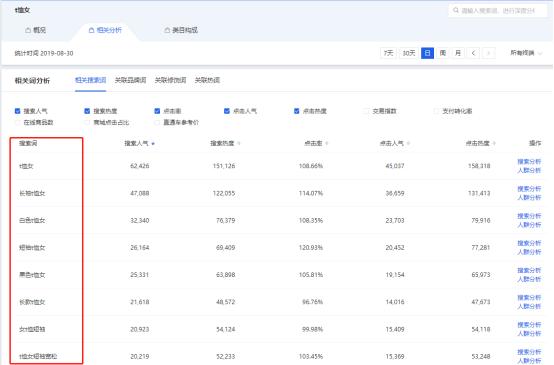The image size is (554, 365).
Task: Click the 概况 tab icon
Action: [x=28, y=30]
